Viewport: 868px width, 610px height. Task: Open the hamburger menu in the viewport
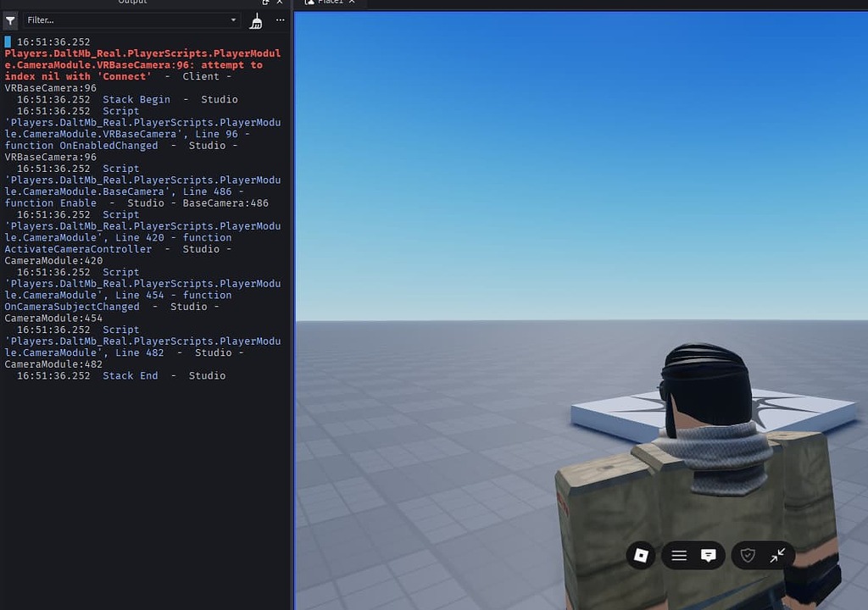[679, 555]
